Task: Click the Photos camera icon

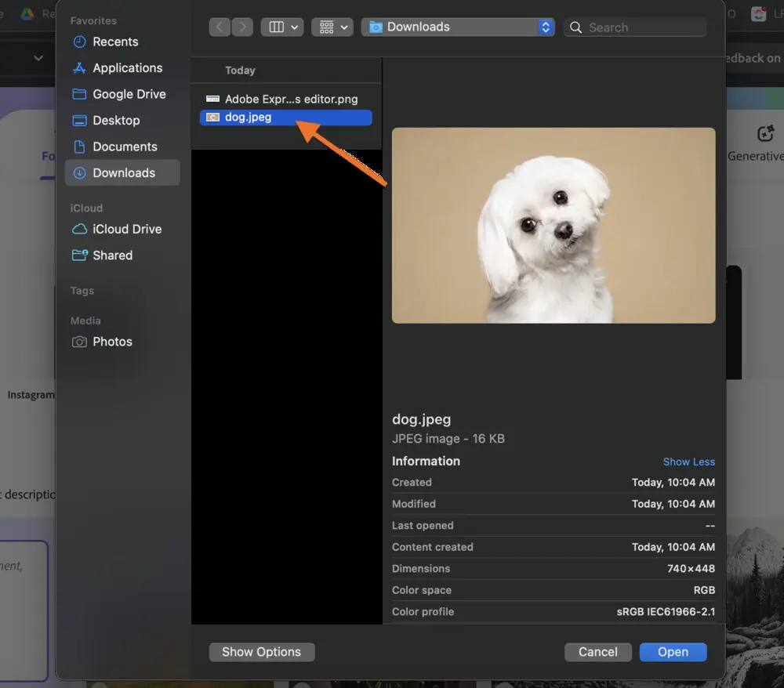Action: click(79, 342)
